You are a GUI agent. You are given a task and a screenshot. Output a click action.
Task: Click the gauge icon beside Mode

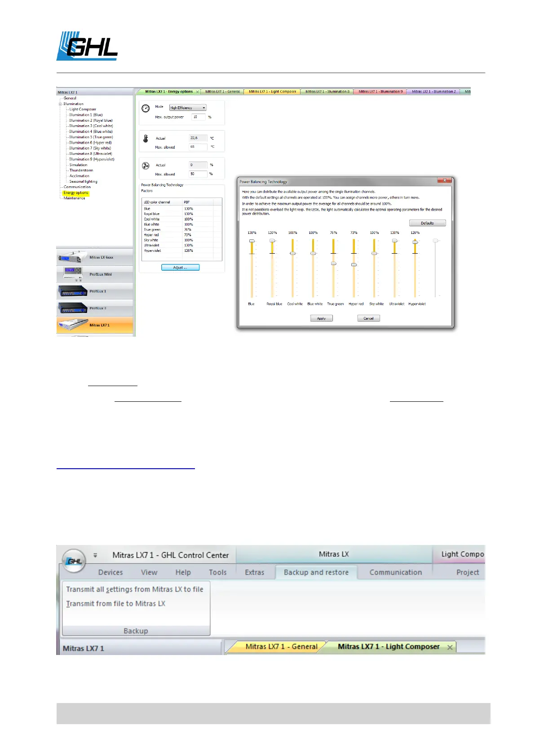pos(146,108)
